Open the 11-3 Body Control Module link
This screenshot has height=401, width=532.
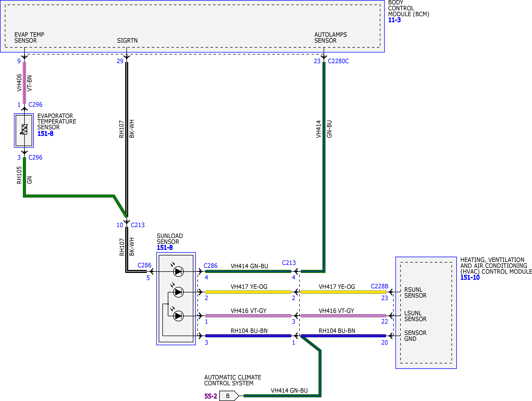coord(394,20)
